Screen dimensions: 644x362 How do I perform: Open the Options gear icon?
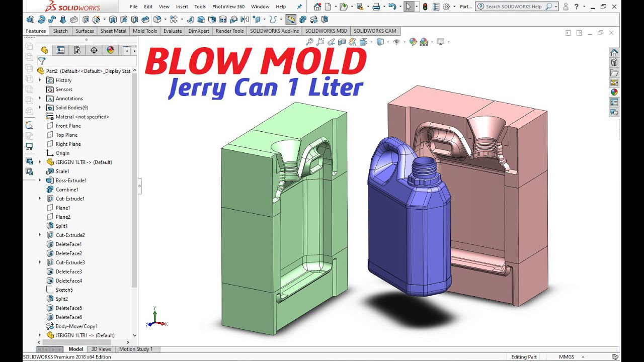click(446, 7)
